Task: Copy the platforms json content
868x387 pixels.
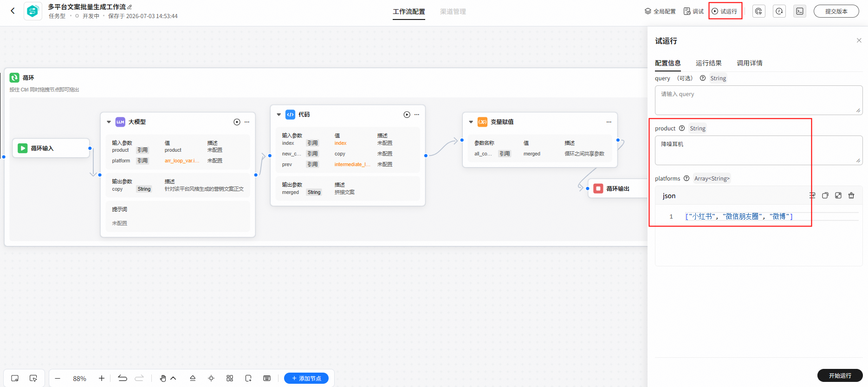Action: [x=825, y=195]
